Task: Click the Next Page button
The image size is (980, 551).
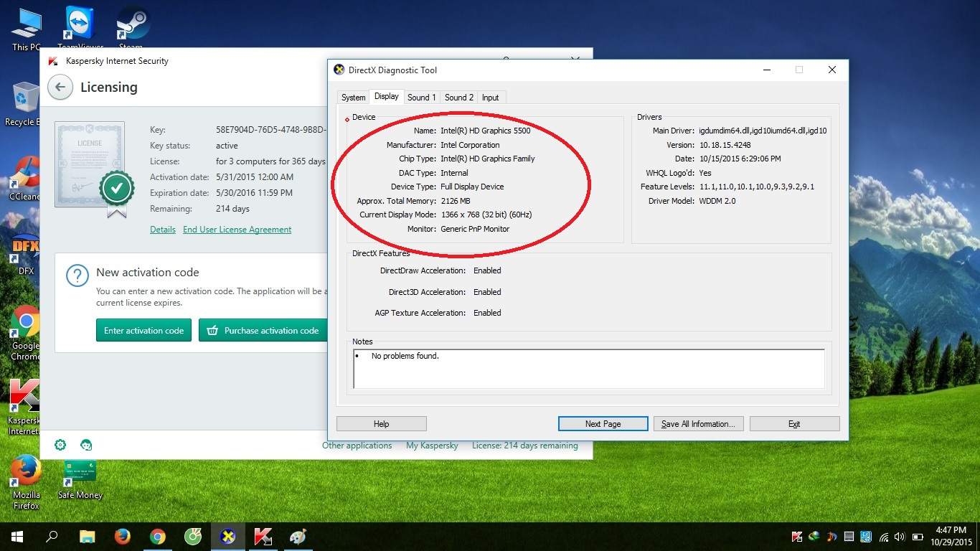Action: (603, 424)
